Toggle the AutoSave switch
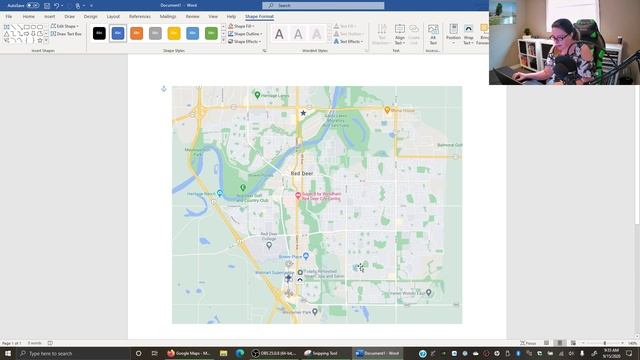 pyautogui.click(x=33, y=6)
